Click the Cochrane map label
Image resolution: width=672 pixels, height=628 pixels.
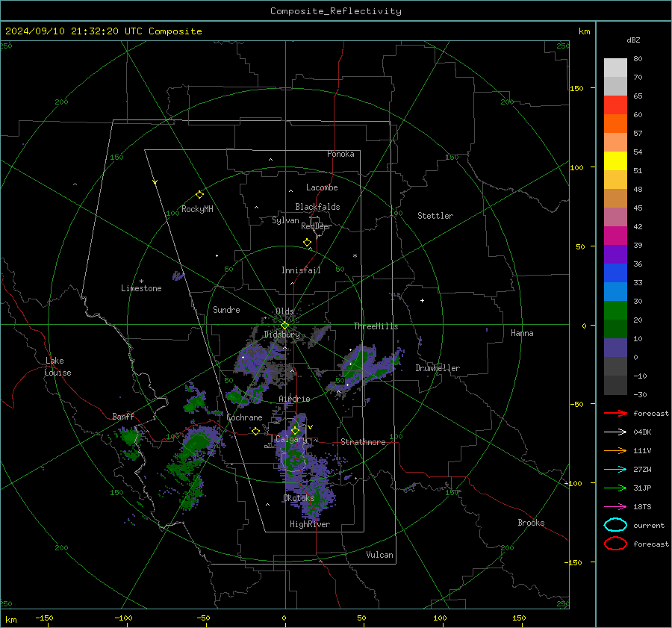tap(244, 417)
